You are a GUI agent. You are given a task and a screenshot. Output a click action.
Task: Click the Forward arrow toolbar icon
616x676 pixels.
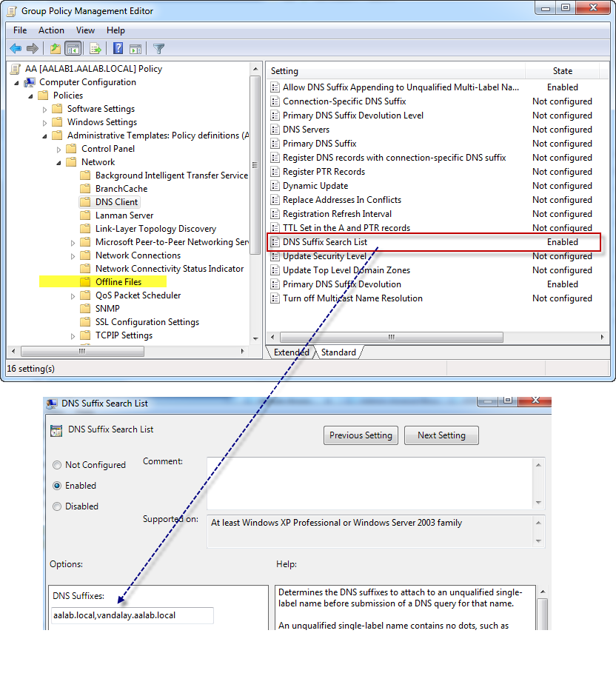[33, 49]
